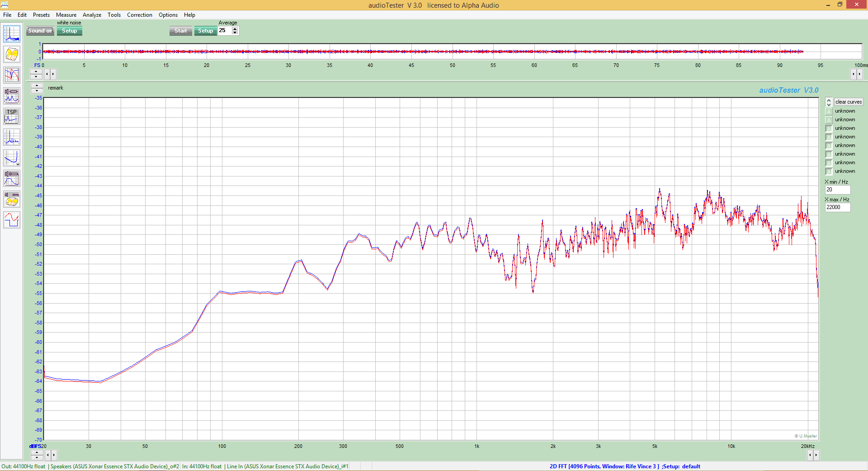Select the 2D FFT spectrum analyzer icon
Image resolution: width=868 pixels, height=471 pixels.
pos(12,34)
